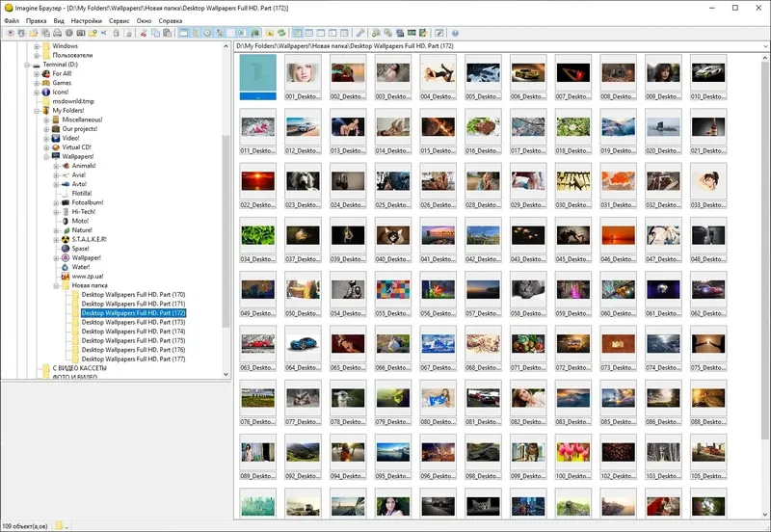Click the green refresh arrows icon

[281, 33]
